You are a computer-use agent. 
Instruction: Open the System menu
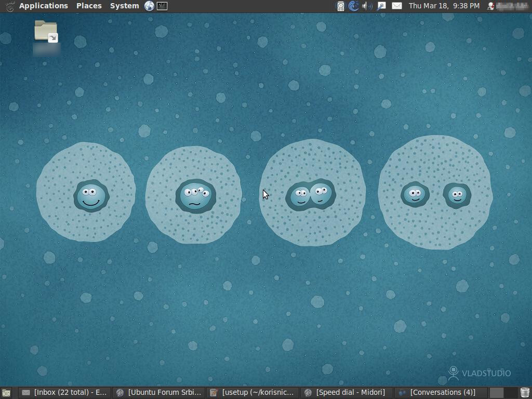pyautogui.click(x=124, y=6)
